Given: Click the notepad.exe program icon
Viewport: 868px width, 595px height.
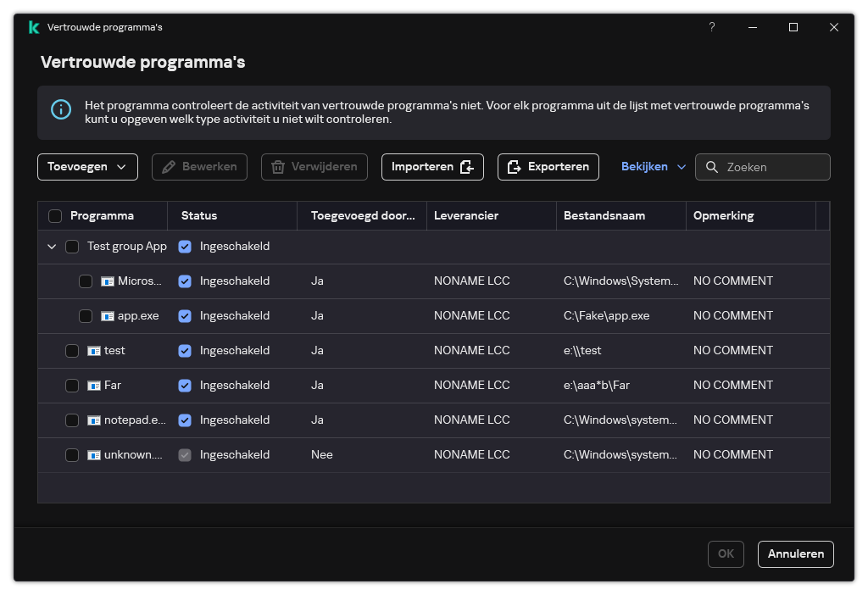Looking at the screenshot, I should [94, 420].
